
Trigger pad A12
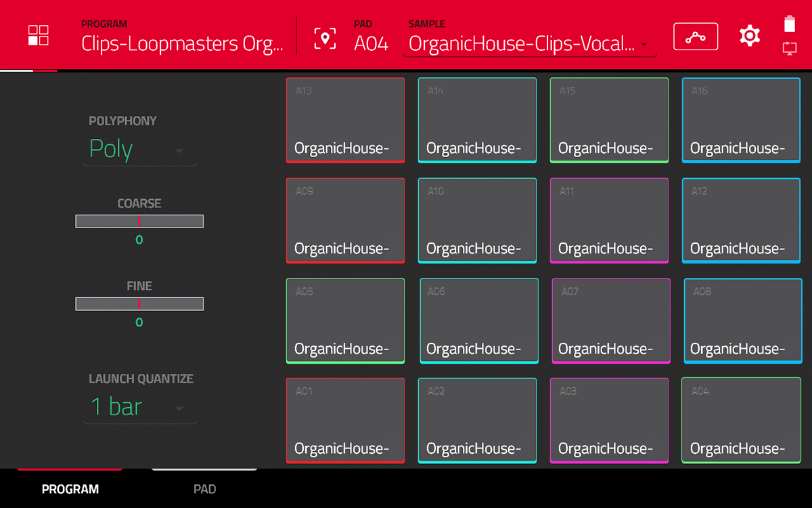741,220
